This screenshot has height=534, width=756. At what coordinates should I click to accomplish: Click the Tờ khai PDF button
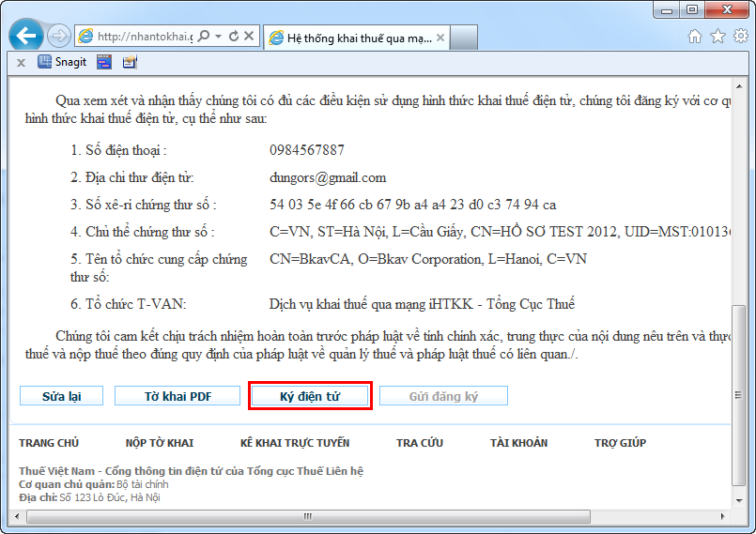pos(177,396)
